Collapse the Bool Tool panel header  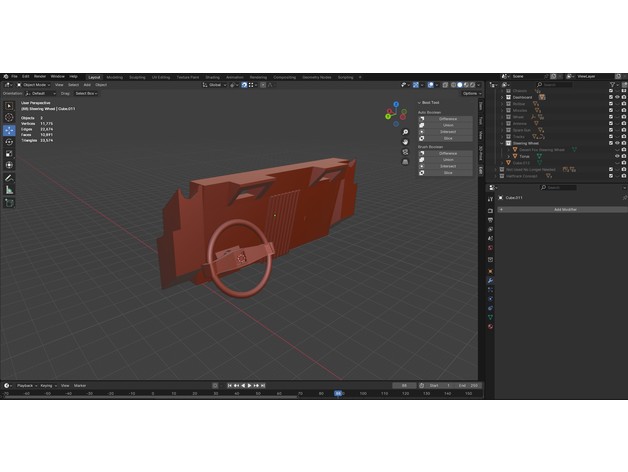(x=430, y=103)
